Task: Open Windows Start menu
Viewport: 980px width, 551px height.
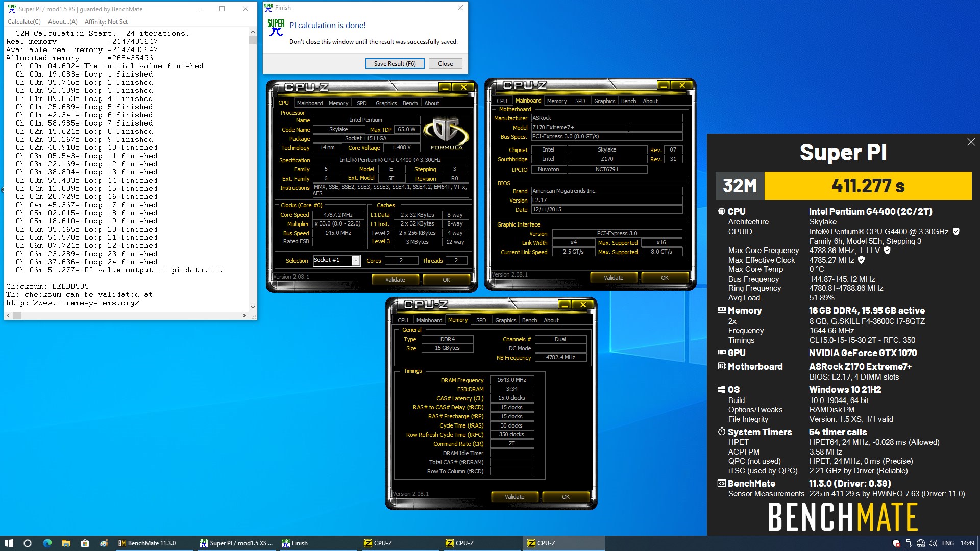Action: click(9, 543)
